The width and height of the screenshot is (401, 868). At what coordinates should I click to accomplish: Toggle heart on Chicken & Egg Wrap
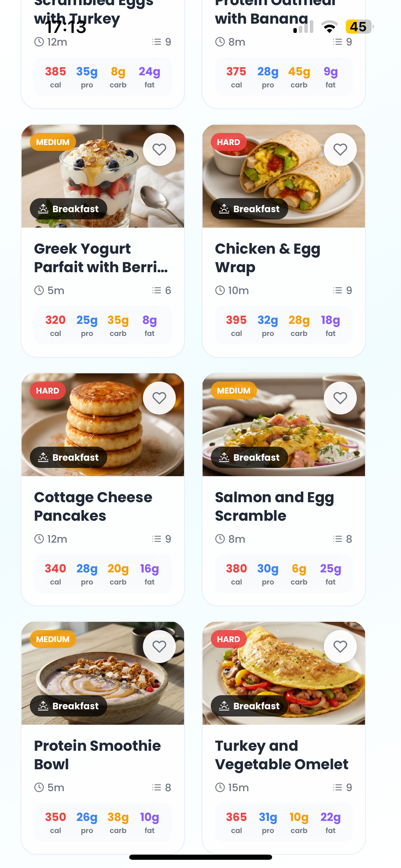[340, 149]
